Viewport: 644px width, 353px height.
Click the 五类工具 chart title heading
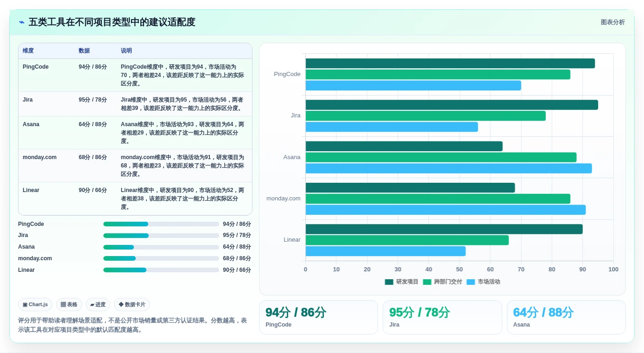coord(112,22)
